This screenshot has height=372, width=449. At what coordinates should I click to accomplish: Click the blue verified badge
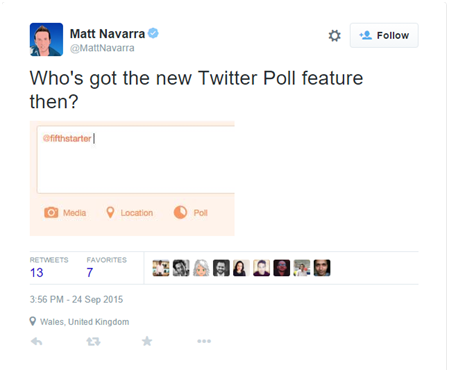coord(153,33)
